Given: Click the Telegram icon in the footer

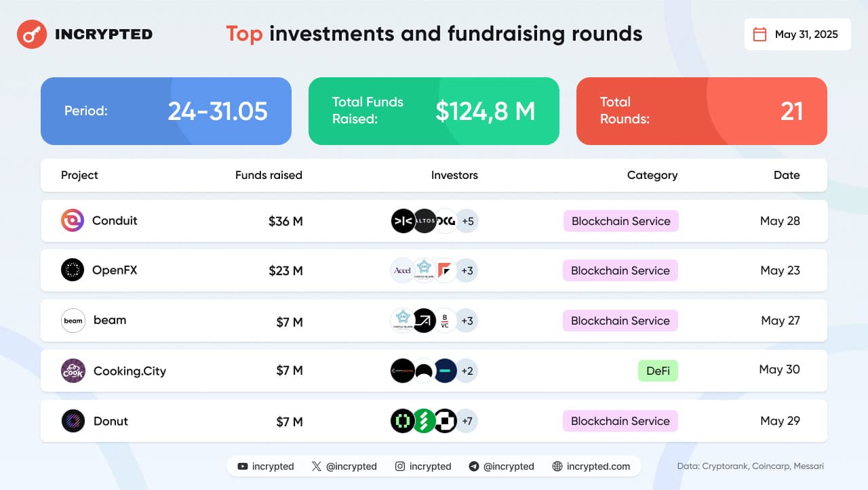Looking at the screenshot, I should (474, 466).
